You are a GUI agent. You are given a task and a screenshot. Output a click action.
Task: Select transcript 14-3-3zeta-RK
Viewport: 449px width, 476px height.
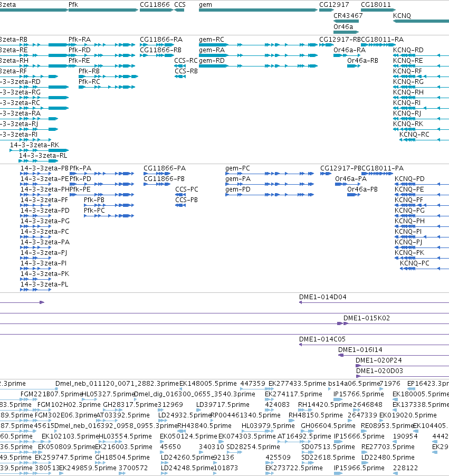(x=34, y=145)
